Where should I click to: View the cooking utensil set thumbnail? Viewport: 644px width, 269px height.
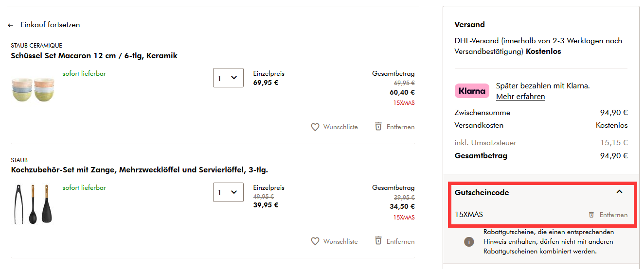[33, 204]
